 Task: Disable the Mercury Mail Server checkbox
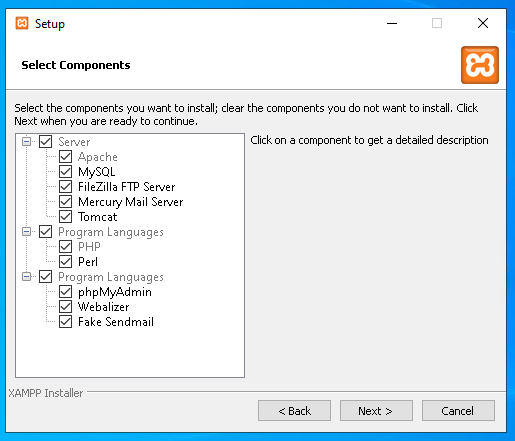point(65,202)
